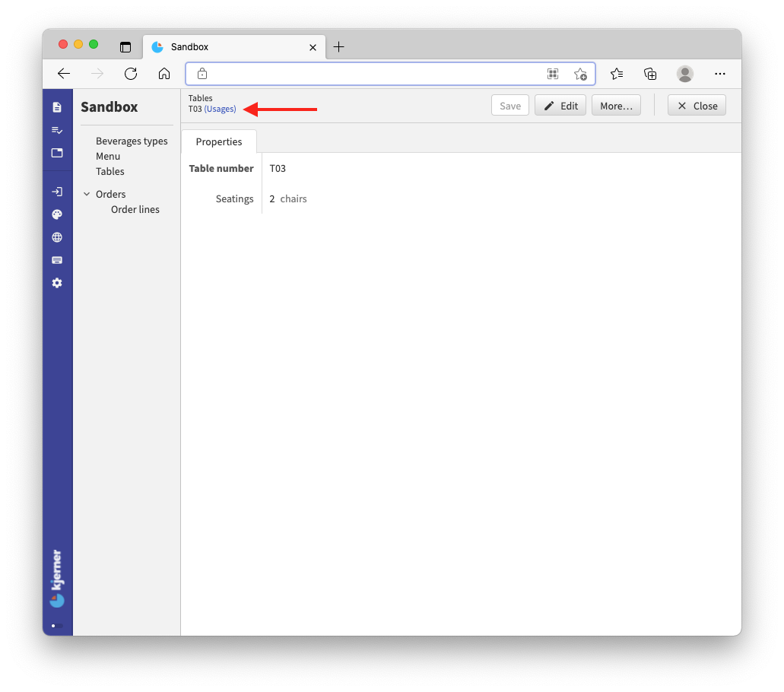Open the checklist icon in the sidebar

click(57, 130)
